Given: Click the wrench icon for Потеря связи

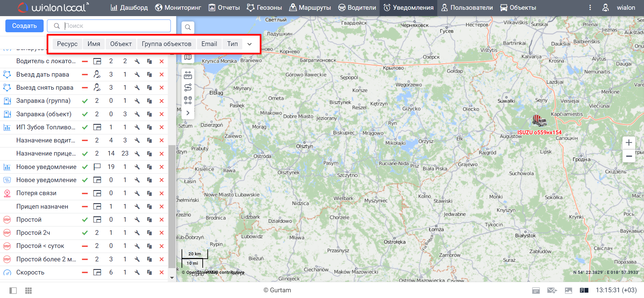Looking at the screenshot, I should pos(137,193).
